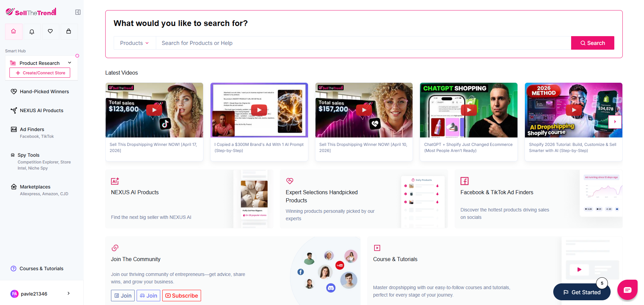Expand the pavle21346 account chevron
644x305 pixels.
[68, 294]
